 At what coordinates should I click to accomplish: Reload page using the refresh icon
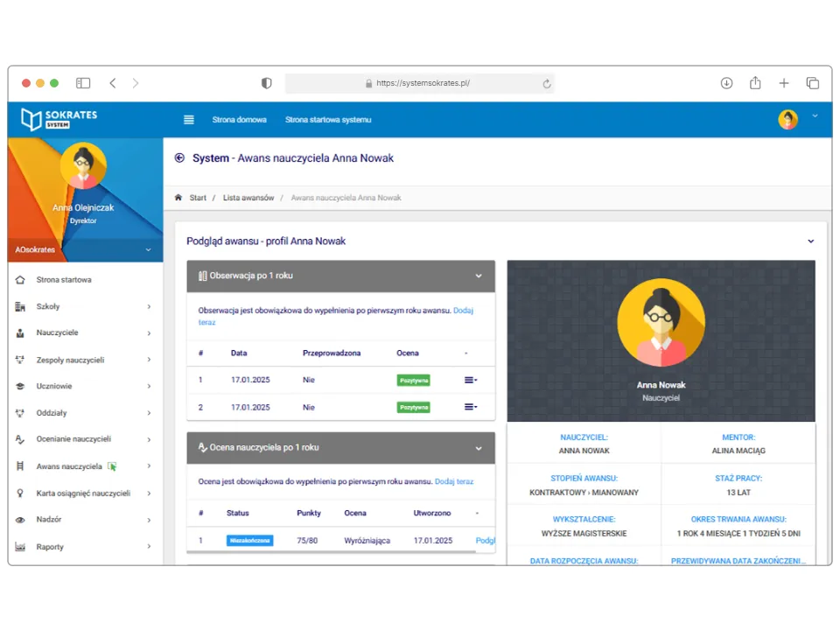click(547, 84)
